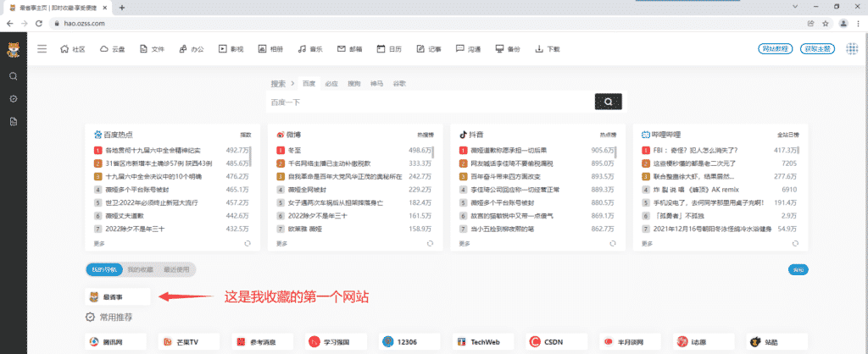The width and height of the screenshot is (868, 354).
Task: Open 影视 video section
Action: point(231,48)
